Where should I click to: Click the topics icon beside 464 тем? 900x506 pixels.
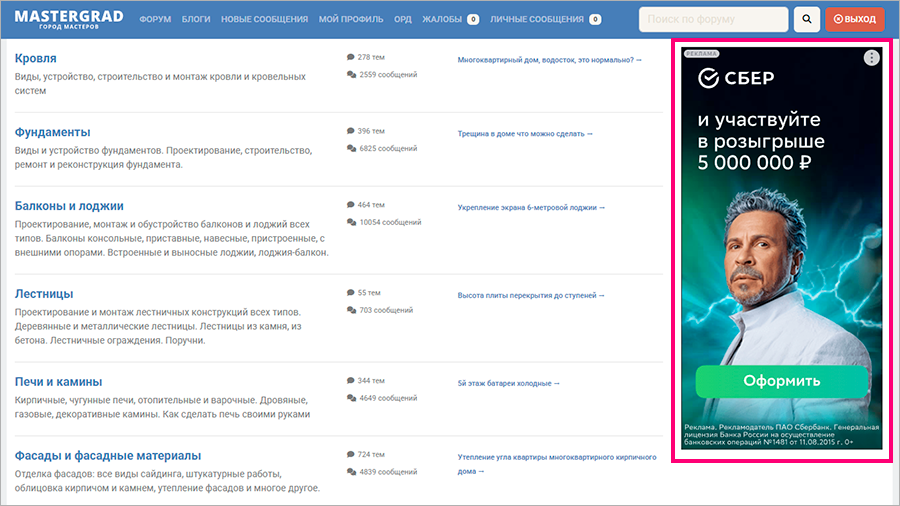click(x=350, y=204)
